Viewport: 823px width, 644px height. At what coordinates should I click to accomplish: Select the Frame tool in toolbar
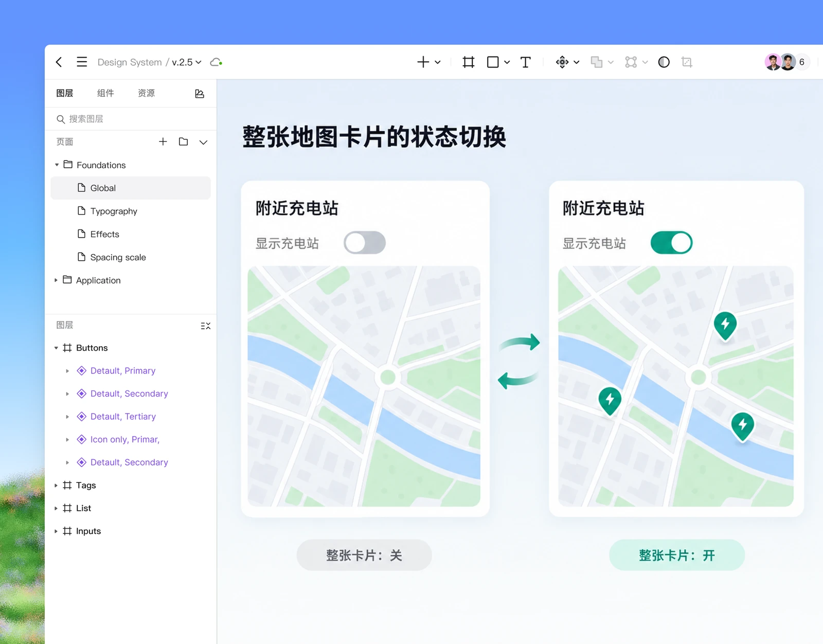coord(468,62)
